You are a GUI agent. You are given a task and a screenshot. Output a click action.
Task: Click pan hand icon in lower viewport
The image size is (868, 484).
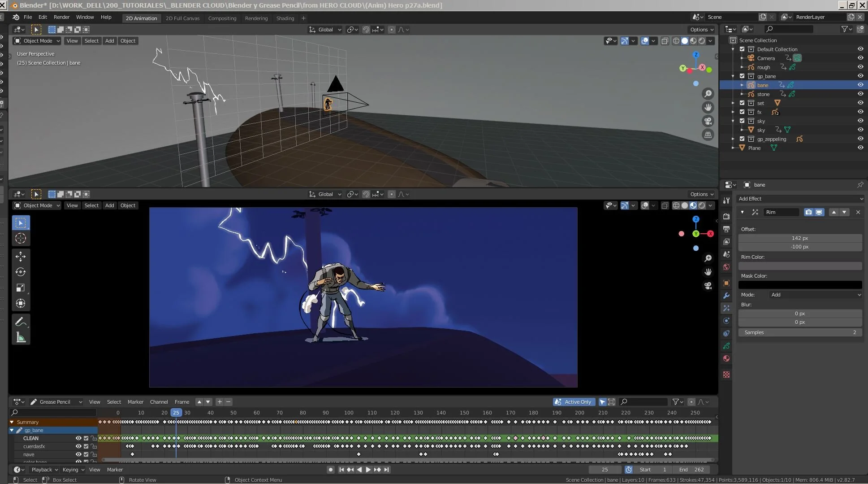[708, 272]
